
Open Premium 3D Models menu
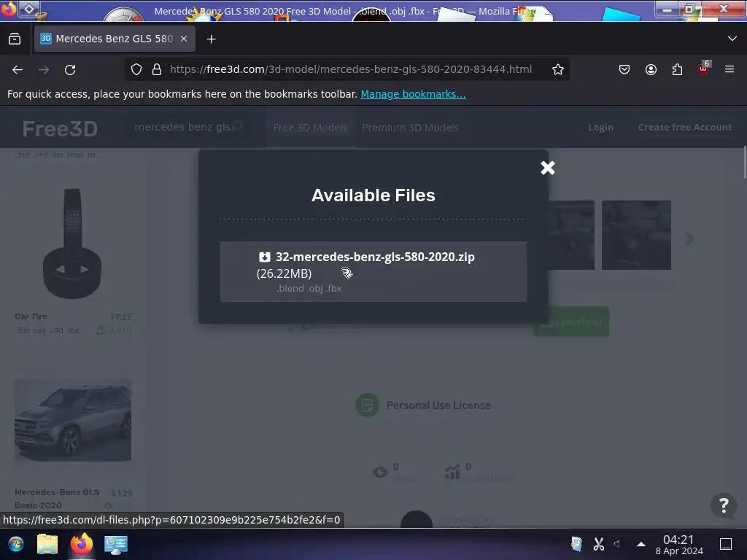pos(410,127)
